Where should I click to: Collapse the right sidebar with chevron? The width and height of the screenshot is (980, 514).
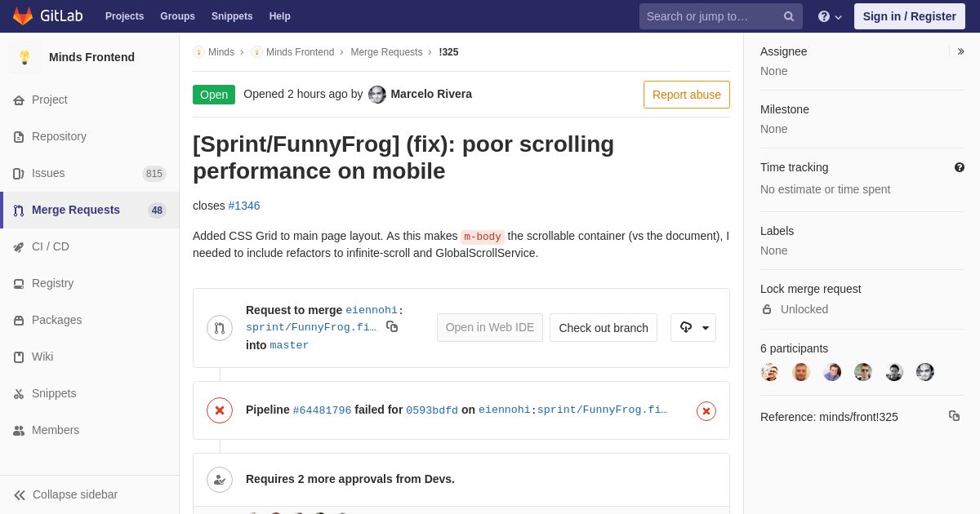[x=960, y=51]
